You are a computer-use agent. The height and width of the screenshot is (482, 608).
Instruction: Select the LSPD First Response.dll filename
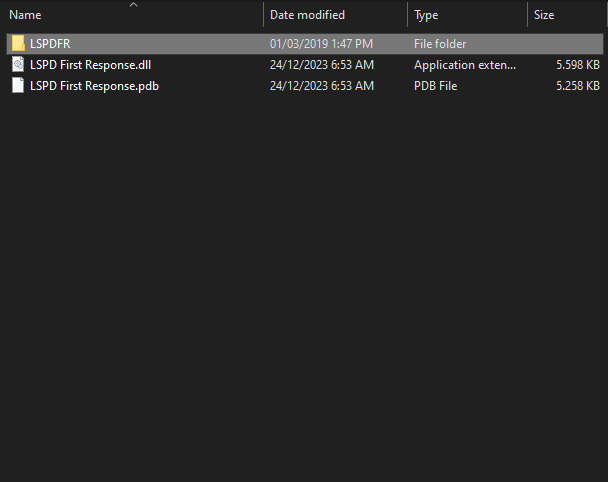[x=90, y=65]
